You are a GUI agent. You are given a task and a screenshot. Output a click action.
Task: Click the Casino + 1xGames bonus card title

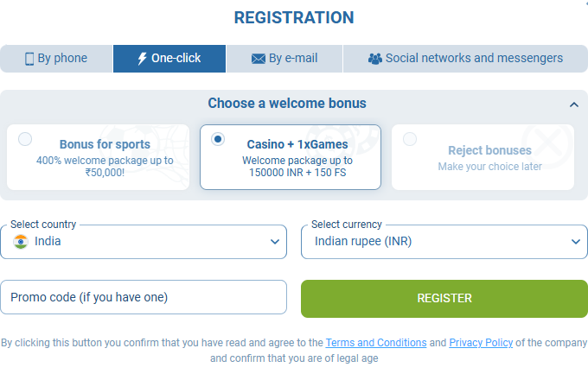[297, 144]
